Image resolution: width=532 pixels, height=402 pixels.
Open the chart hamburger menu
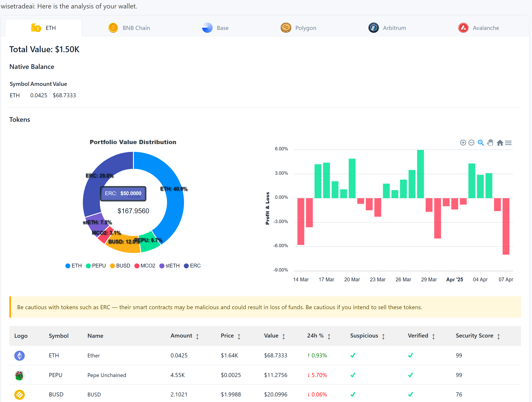click(x=508, y=143)
